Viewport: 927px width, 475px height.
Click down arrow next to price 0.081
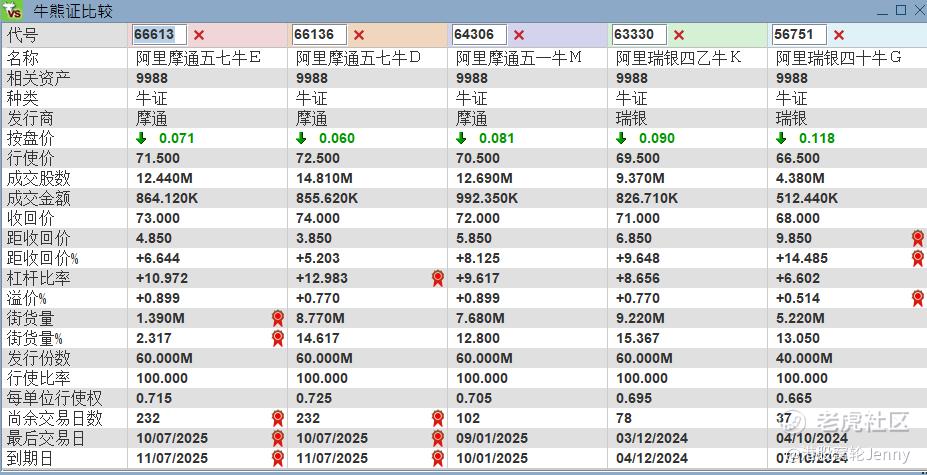[x=461, y=138]
